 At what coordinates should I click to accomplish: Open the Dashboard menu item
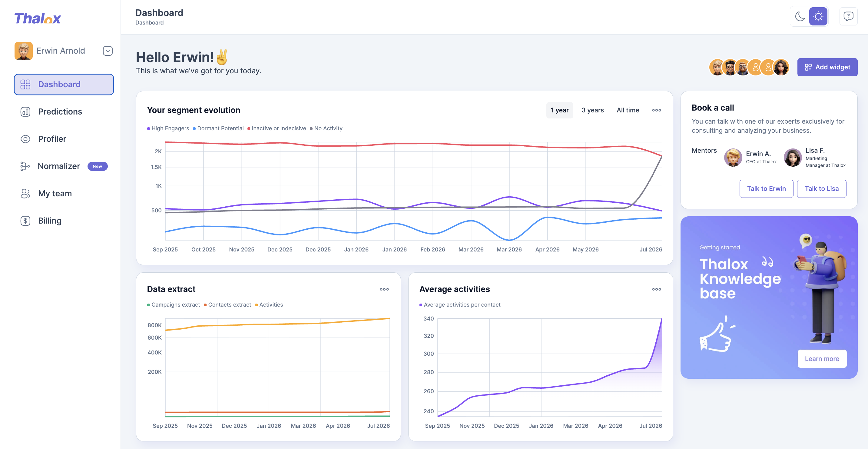64,84
